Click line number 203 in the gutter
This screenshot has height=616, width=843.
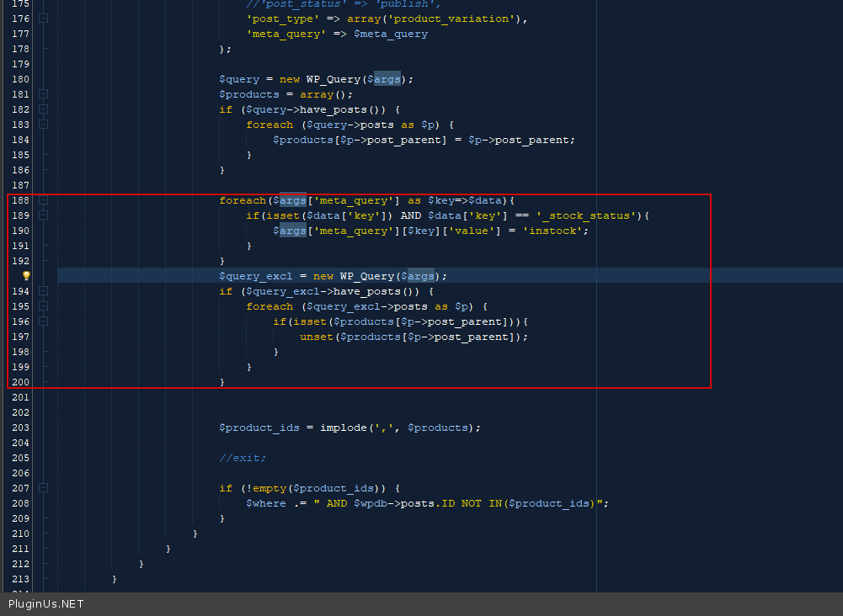point(20,427)
